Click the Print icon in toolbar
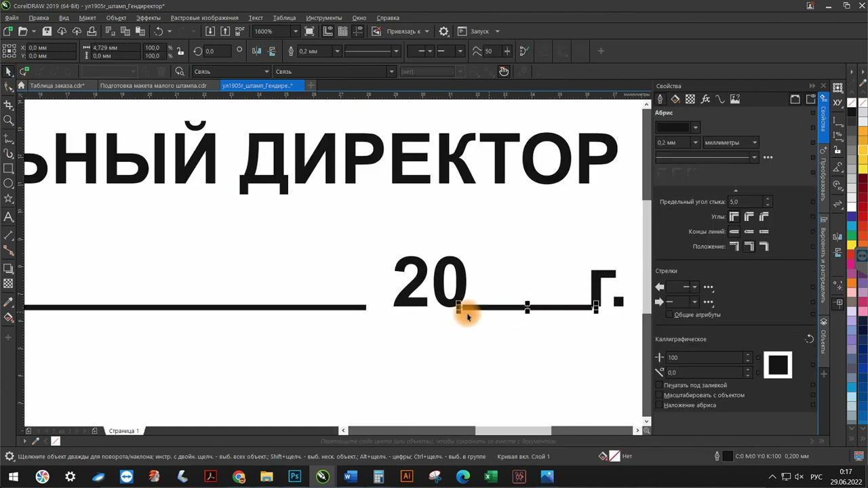Screen dimensions: 868x488 92,31
